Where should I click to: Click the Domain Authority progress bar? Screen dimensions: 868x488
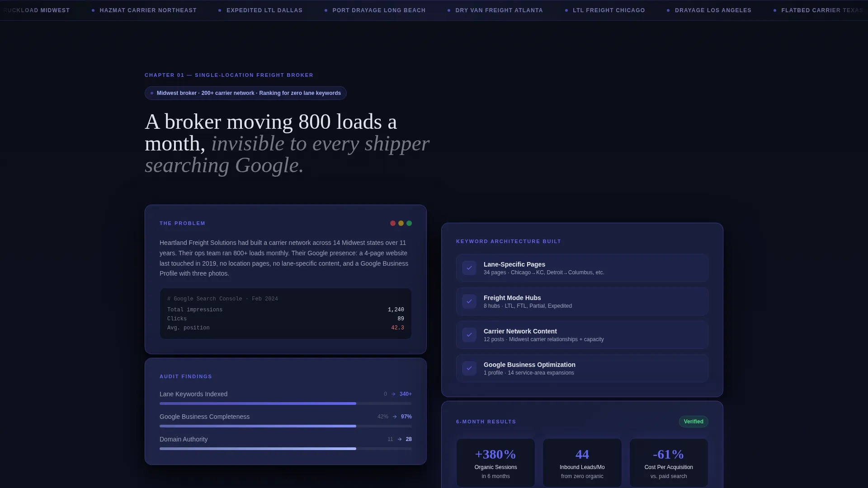[286, 449]
